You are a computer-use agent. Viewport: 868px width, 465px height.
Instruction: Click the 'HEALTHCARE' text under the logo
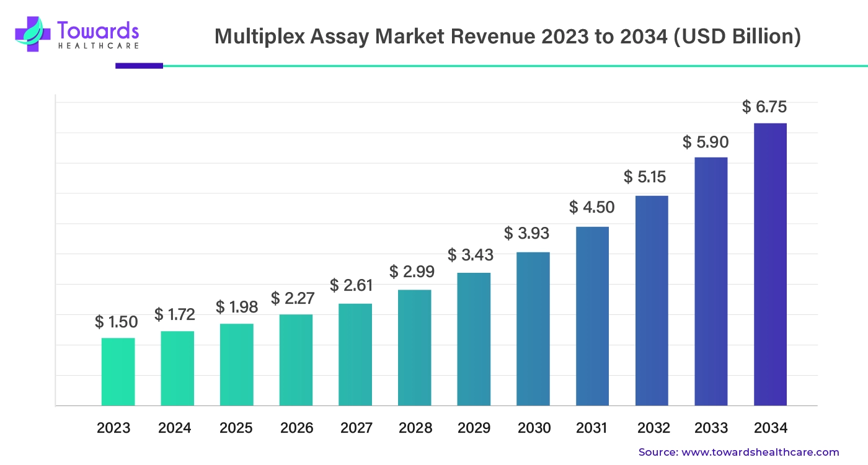coord(98,46)
